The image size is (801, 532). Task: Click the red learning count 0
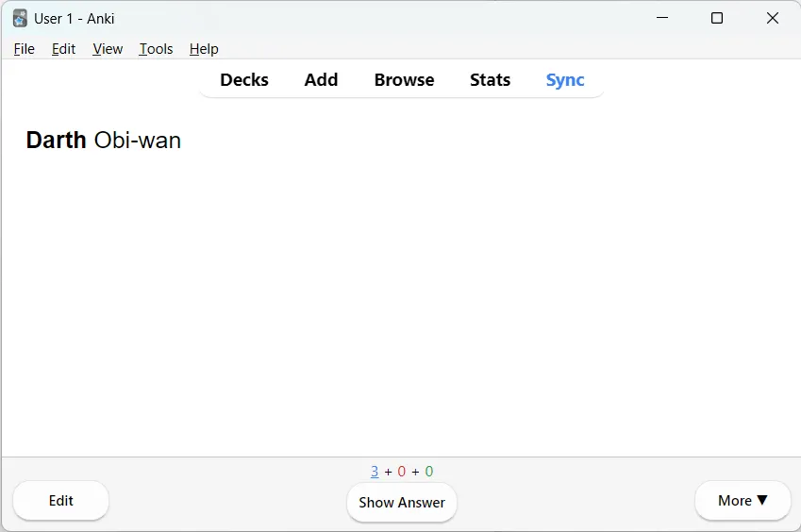pyautogui.click(x=402, y=472)
